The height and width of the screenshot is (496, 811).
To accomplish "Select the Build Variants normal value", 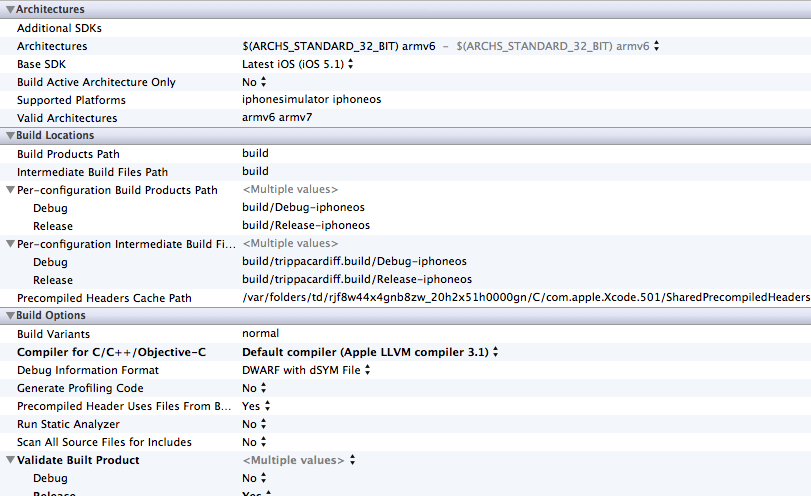I will [260, 334].
